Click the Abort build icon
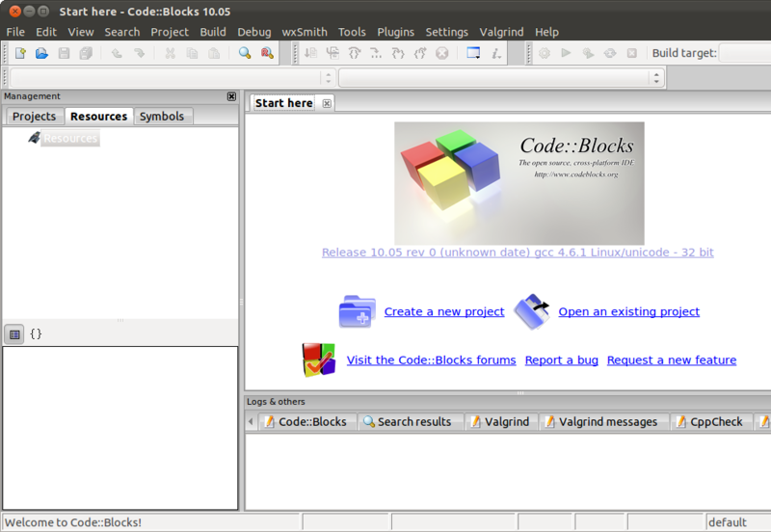This screenshot has width=771, height=532. click(632, 53)
